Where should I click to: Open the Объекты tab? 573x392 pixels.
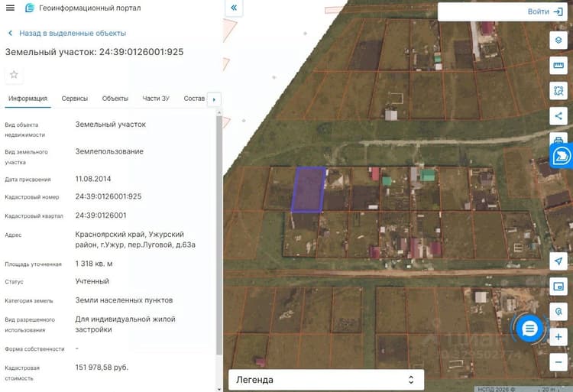pos(115,99)
